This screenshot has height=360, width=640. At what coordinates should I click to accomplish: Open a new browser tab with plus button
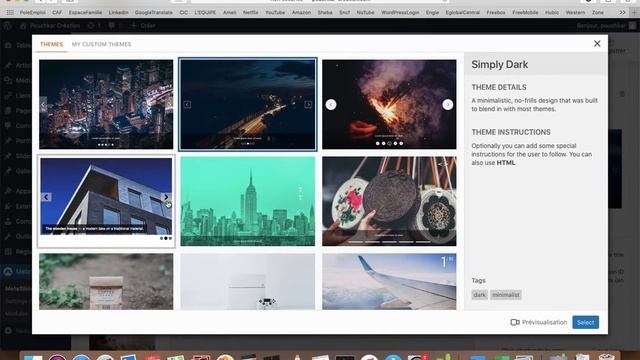click(x=634, y=12)
